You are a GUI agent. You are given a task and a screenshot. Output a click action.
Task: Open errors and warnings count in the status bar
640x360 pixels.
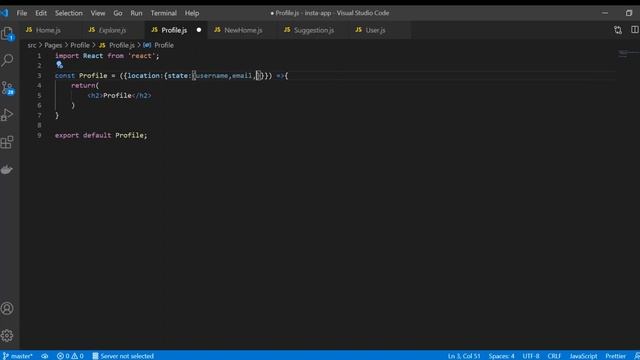[x=70, y=356]
